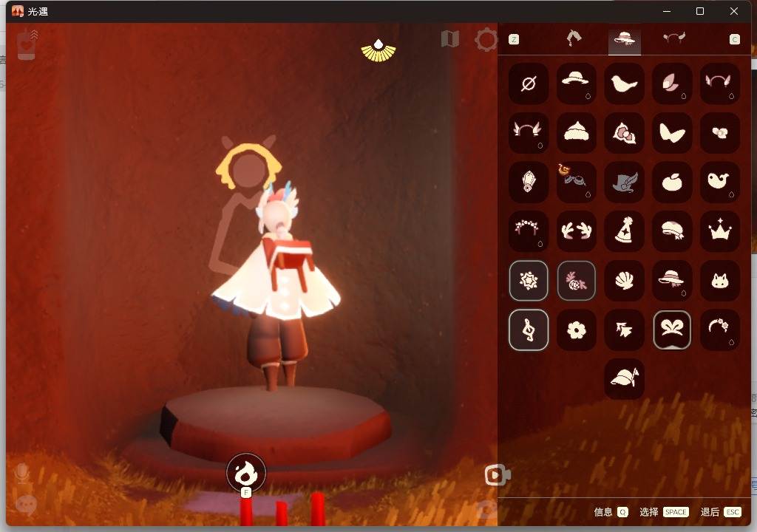757x532 pixels.
Task: Click the 退后 back ESC button
Action: coord(721,512)
